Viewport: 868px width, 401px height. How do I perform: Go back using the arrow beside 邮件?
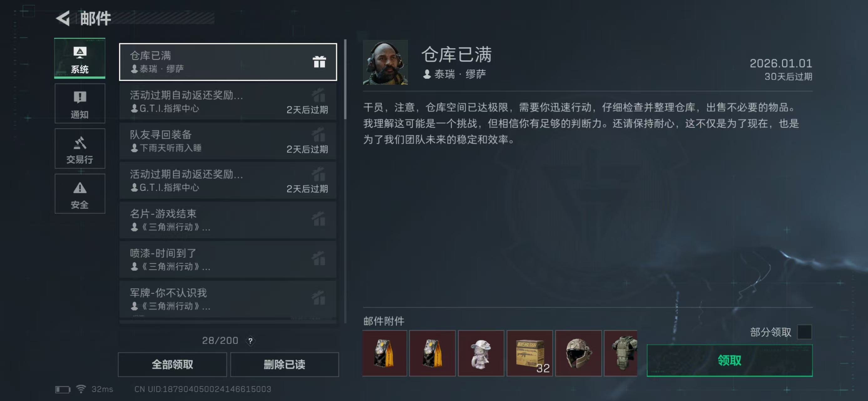63,18
